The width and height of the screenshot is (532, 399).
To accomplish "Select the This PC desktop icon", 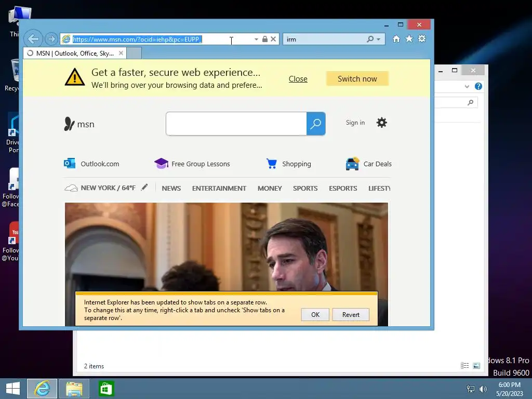I will click(15, 22).
